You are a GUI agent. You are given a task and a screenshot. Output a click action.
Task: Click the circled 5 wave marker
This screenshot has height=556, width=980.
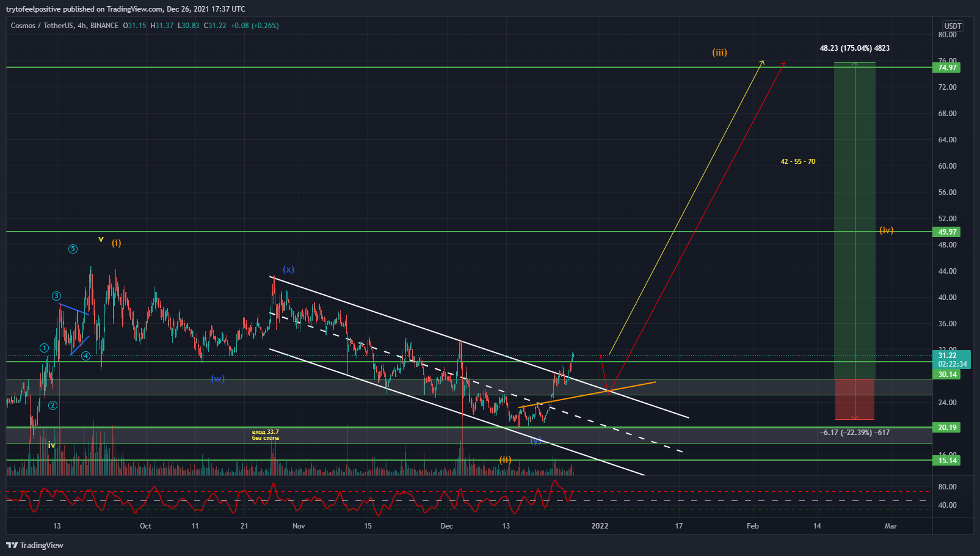click(x=73, y=249)
